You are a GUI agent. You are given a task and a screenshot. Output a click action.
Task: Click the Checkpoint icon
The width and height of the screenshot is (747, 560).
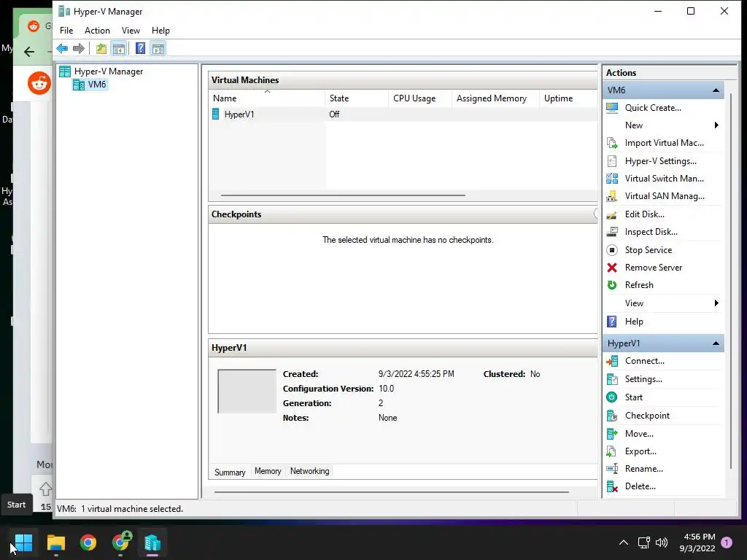[612, 416]
